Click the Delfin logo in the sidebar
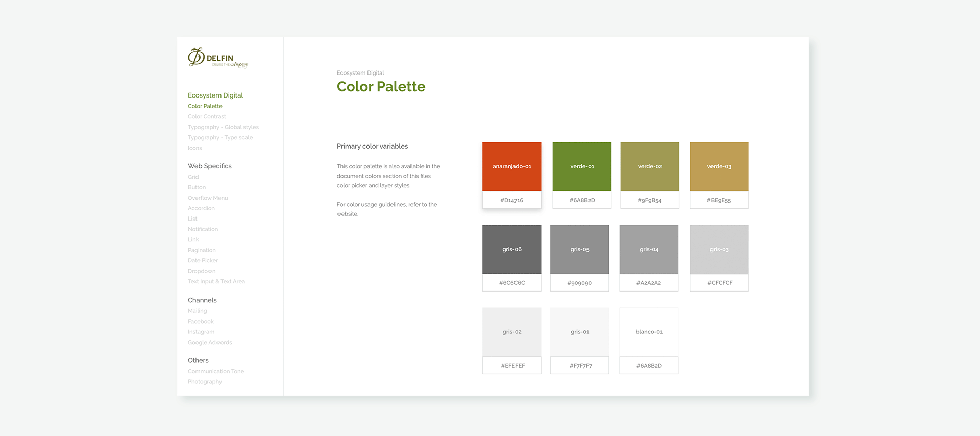This screenshot has height=436, width=980. coord(217,58)
